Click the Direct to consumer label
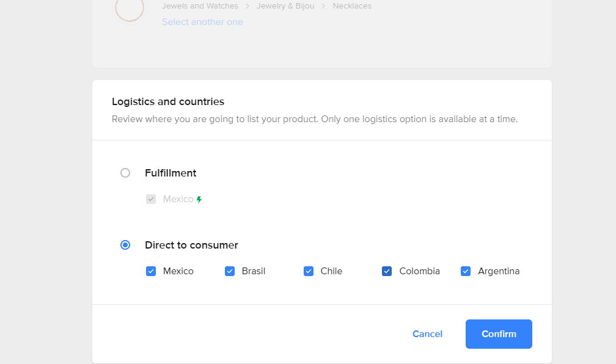 [191, 245]
